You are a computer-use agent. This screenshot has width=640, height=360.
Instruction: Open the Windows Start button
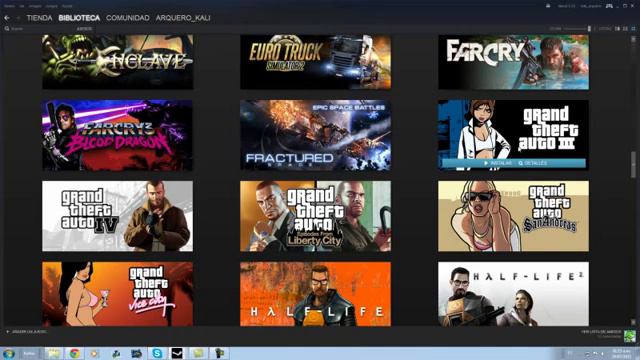tap(9, 353)
